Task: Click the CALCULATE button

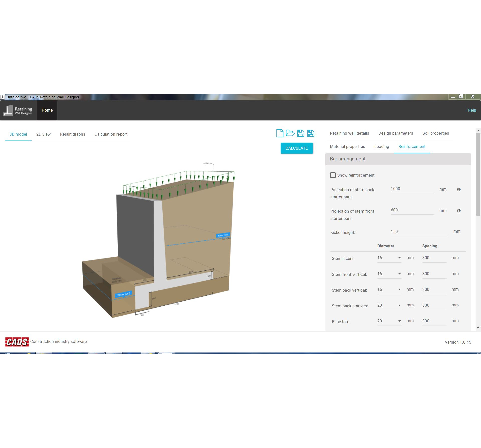Action: tap(297, 148)
